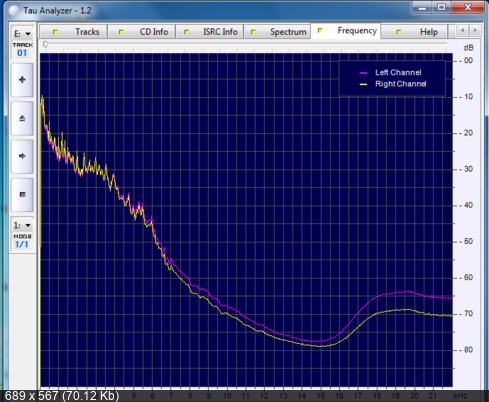
Task: Click the plus button in left sidebar
Action: (x=22, y=80)
